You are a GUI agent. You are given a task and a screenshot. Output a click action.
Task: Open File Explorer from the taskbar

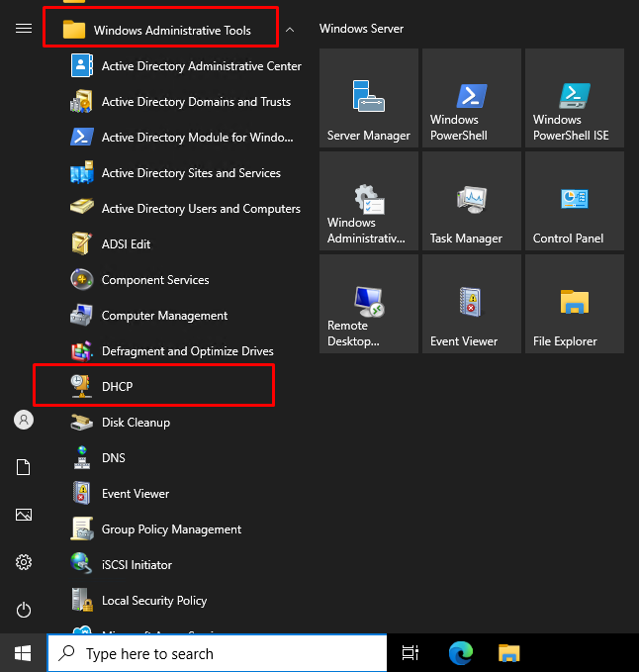tap(508, 653)
